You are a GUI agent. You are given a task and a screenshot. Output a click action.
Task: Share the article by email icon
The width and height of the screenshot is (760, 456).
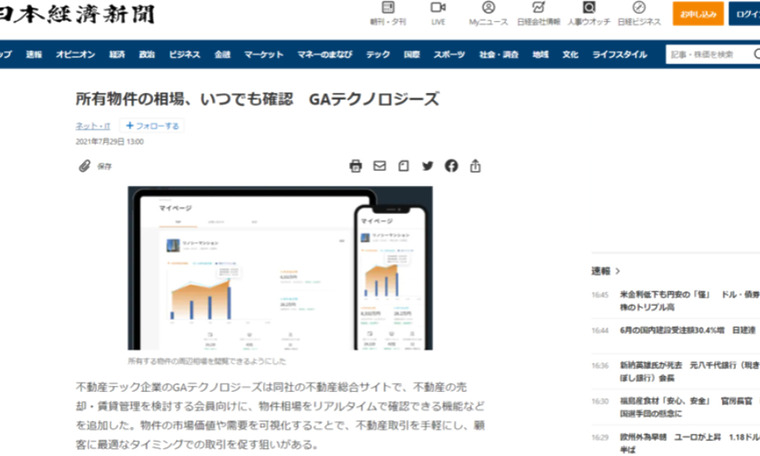pos(380,166)
